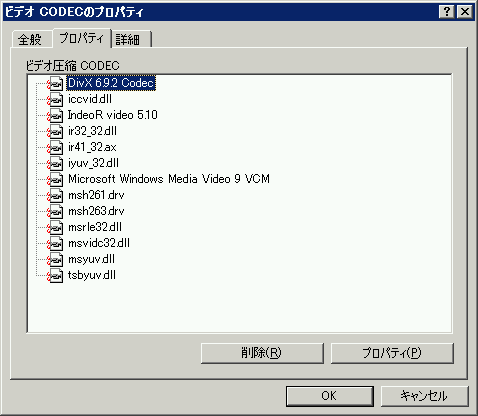The height and width of the screenshot is (416, 478).
Task: Select the DivX 6.9.2 Codec entry
Action: (111, 83)
